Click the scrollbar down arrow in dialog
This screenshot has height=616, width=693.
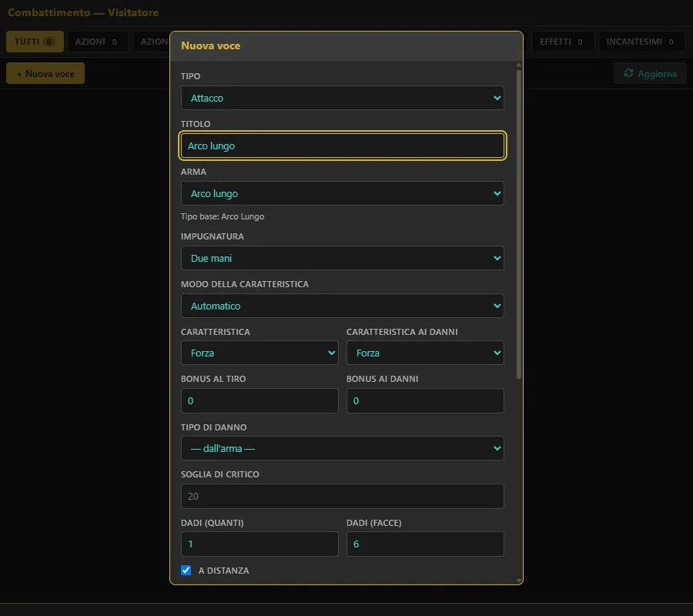pos(519,581)
